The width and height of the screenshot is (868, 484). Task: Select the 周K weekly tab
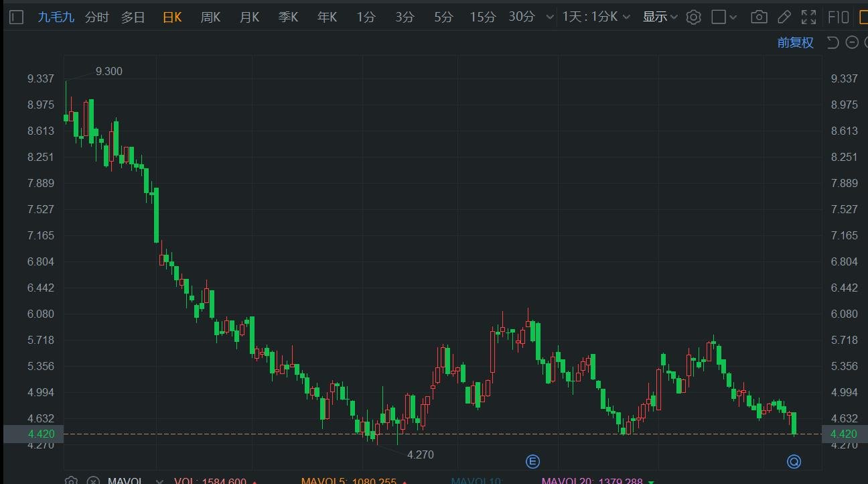point(210,17)
